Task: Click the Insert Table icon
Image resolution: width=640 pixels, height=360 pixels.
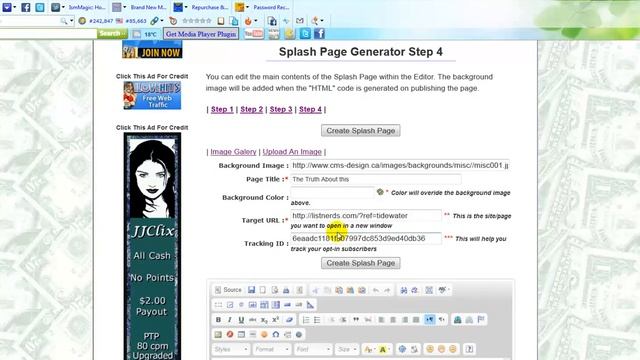Action: pyautogui.click(x=241, y=334)
